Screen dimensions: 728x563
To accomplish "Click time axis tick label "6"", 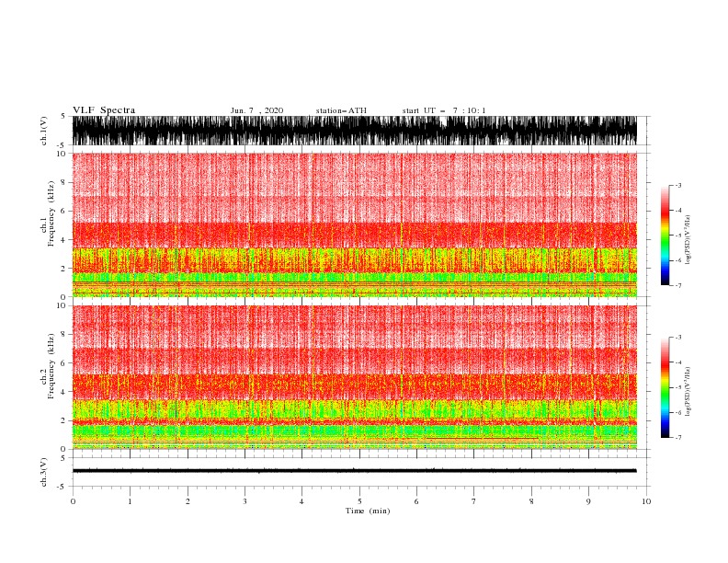I will [416, 501].
